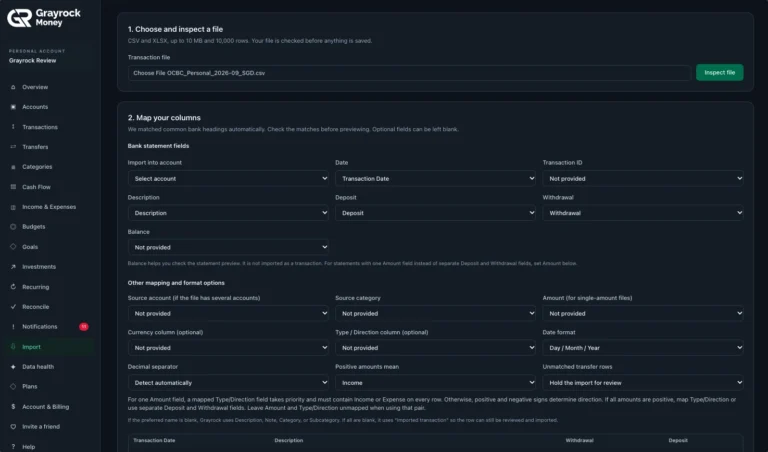The width and height of the screenshot is (768, 452).
Task: Open the Transaction ID mapping dropdown
Action: click(643, 179)
